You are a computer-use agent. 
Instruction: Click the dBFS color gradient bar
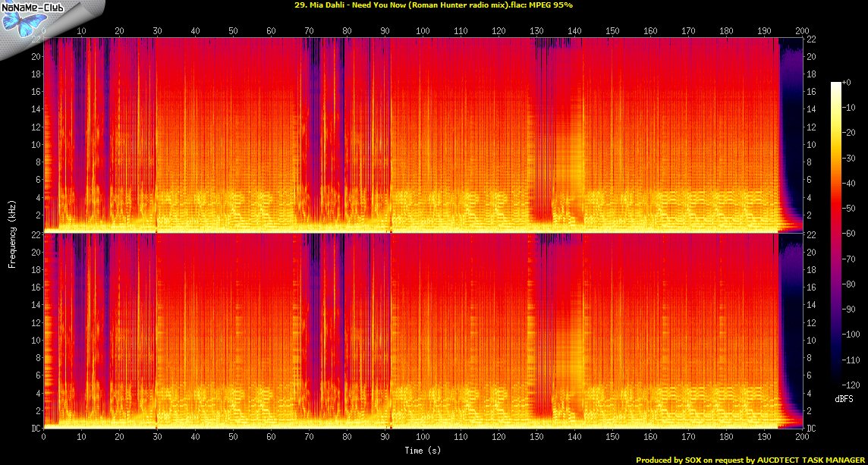(x=835, y=237)
